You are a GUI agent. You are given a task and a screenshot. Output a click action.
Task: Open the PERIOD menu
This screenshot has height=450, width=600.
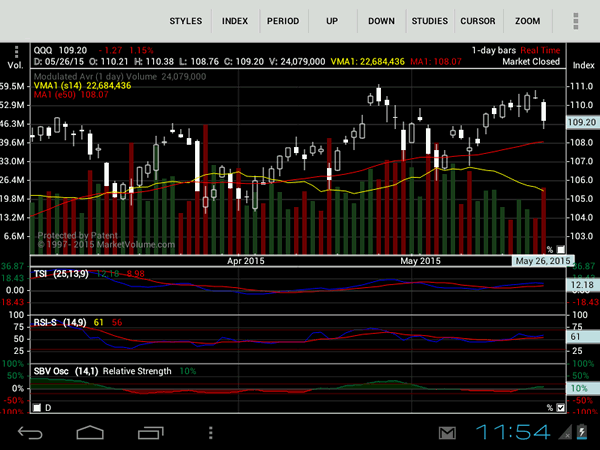[283, 21]
